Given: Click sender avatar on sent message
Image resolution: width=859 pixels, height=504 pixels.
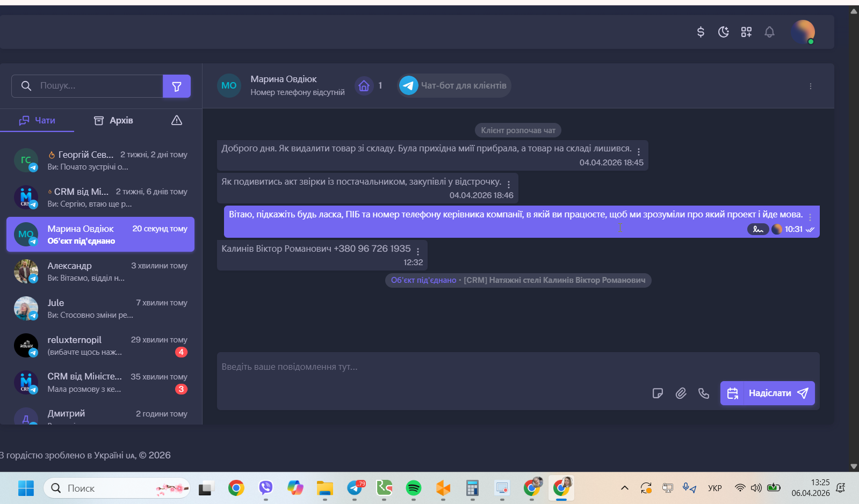Looking at the screenshot, I should [x=777, y=229].
